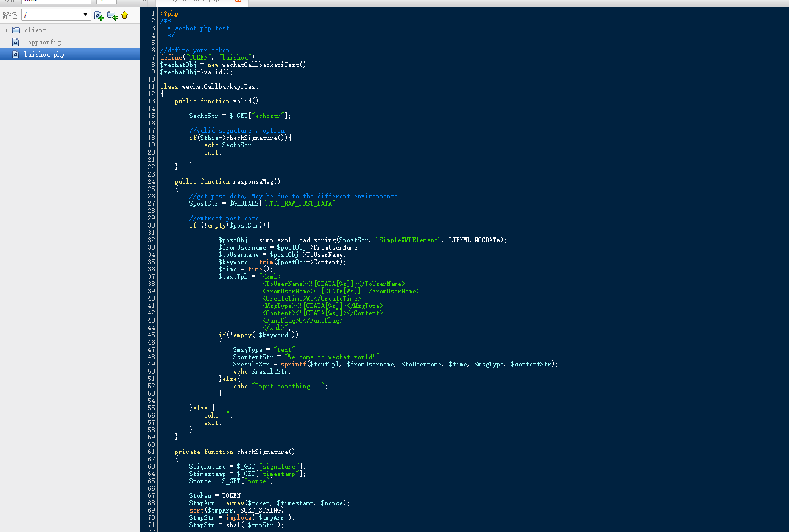Click the client folder icon
789x532 pixels.
(16, 30)
